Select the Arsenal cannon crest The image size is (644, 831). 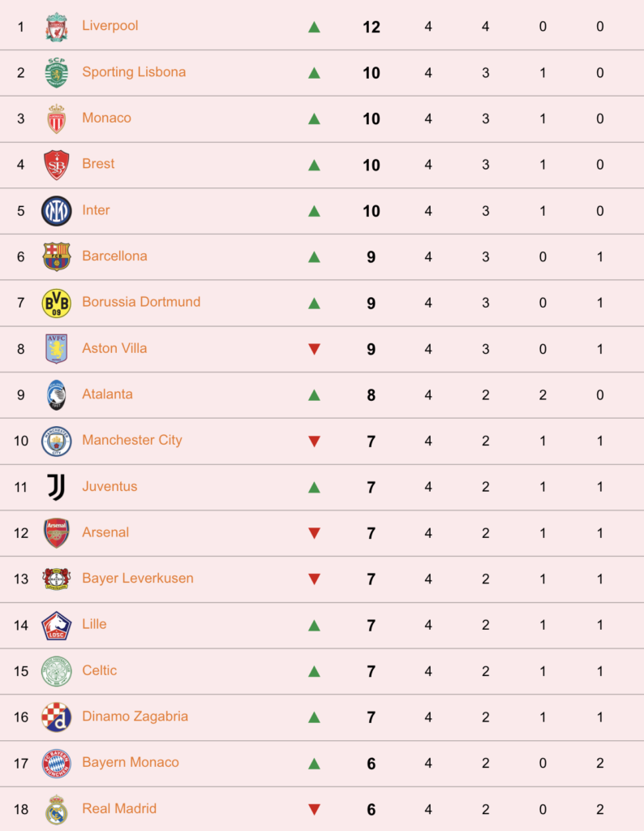tap(56, 532)
